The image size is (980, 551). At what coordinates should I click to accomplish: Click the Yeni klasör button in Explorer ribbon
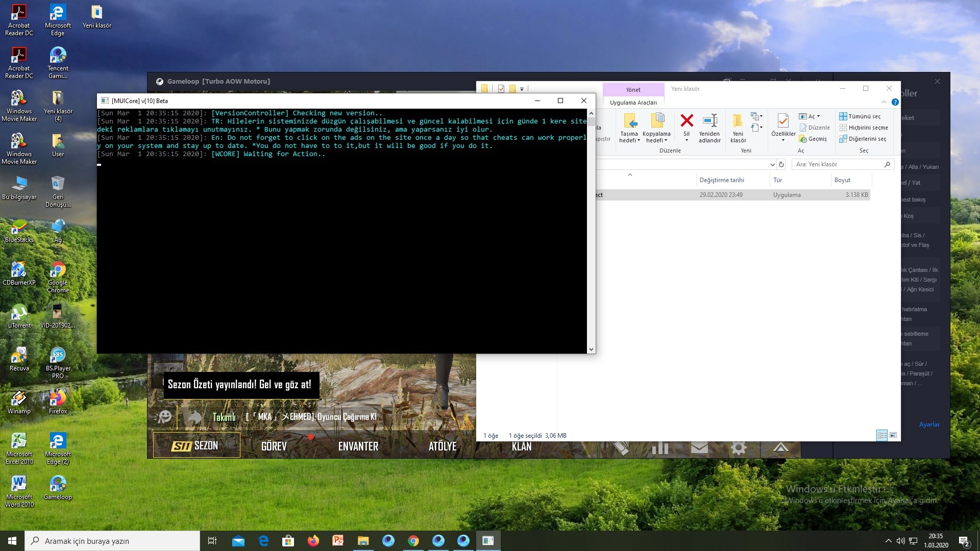pyautogui.click(x=738, y=128)
